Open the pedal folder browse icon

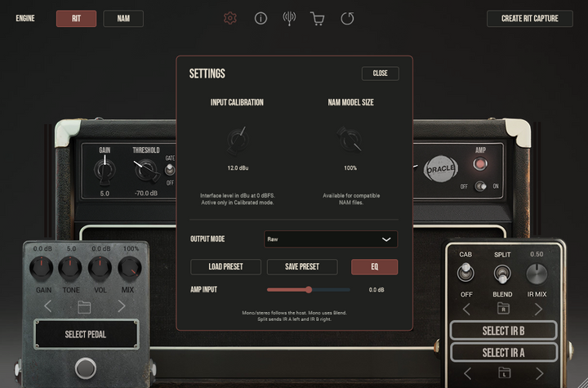[x=84, y=306]
